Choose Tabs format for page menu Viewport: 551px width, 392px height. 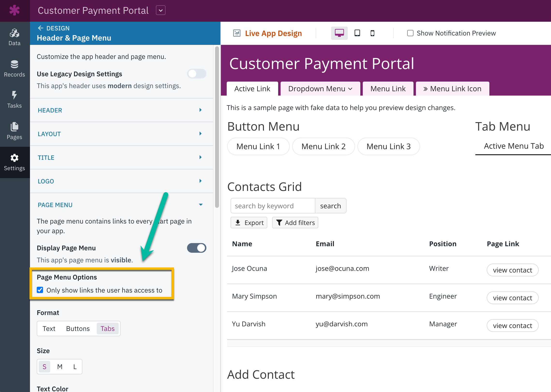[108, 329]
